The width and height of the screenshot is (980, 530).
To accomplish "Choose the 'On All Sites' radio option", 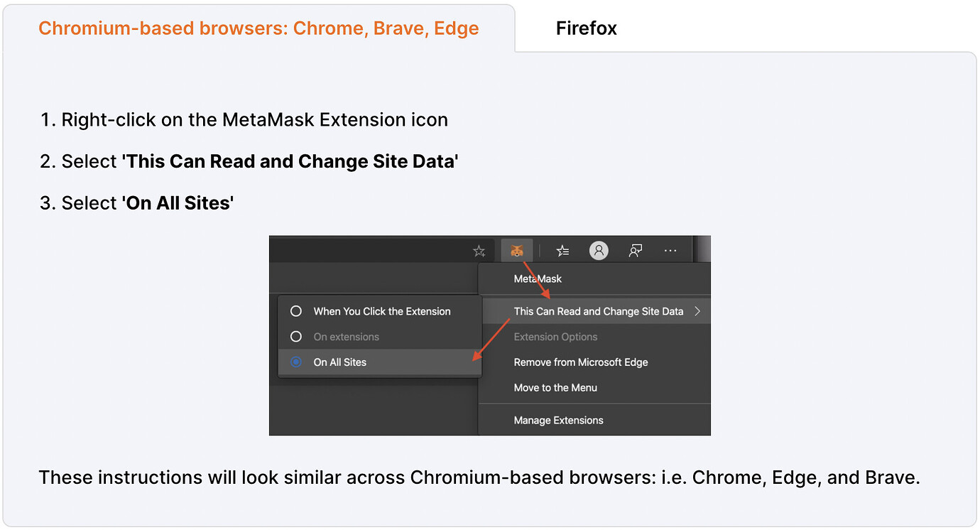I will (296, 362).
